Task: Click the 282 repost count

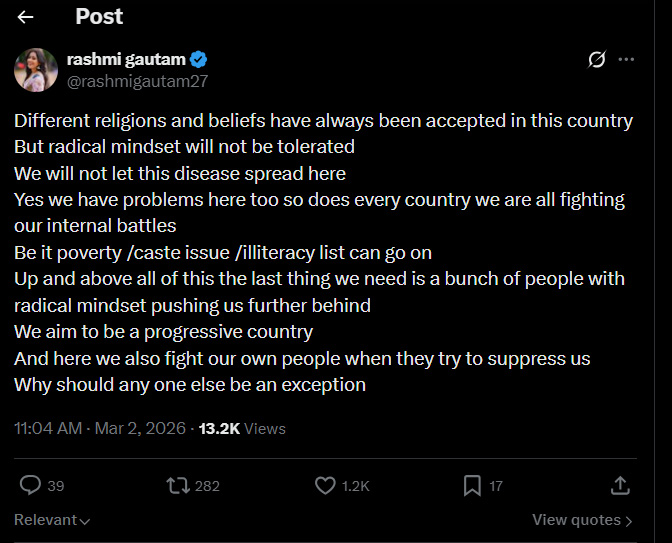Action: click(207, 486)
